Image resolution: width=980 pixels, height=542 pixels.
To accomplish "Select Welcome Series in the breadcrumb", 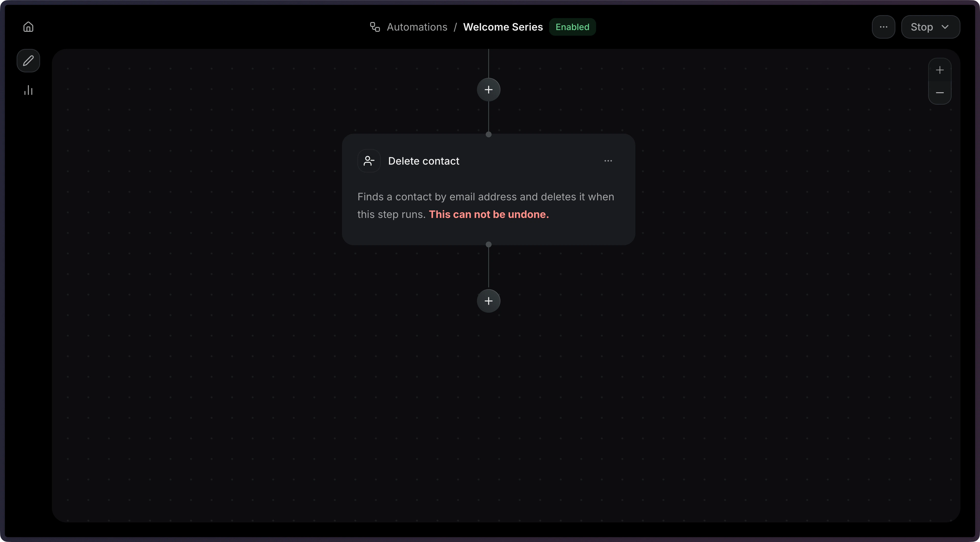I will [x=503, y=27].
